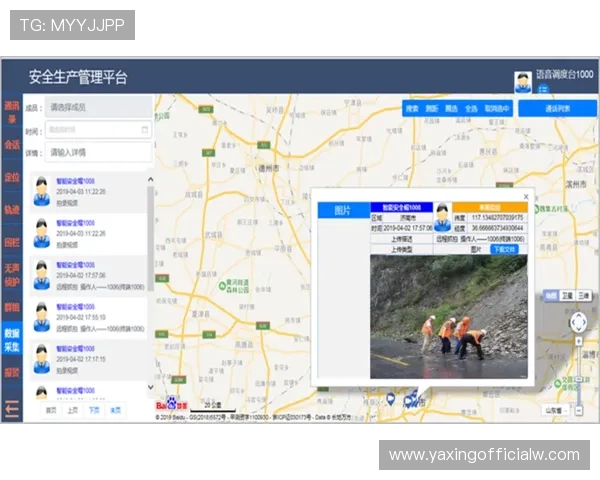Switch to the 轨迹 track tab
Viewport: 600px width, 480px height.
click(12, 209)
